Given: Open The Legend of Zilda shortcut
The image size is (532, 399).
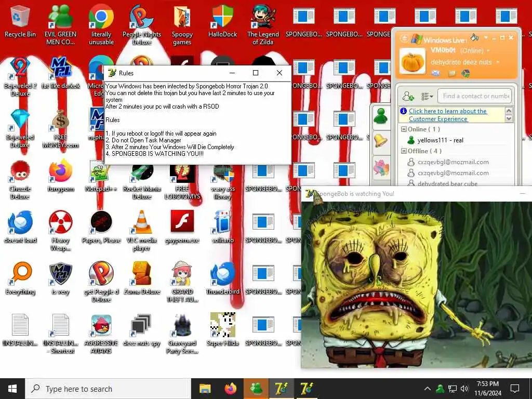Looking at the screenshot, I should click(263, 24).
